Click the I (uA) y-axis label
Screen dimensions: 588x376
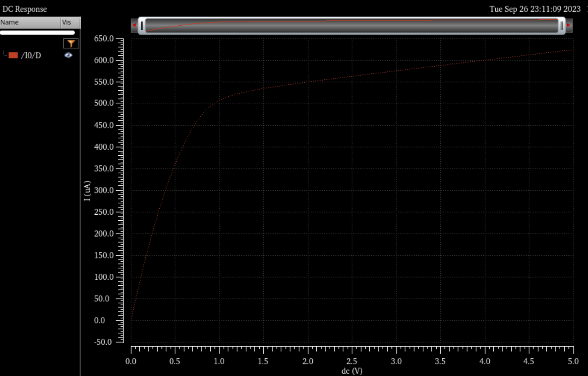(87, 191)
